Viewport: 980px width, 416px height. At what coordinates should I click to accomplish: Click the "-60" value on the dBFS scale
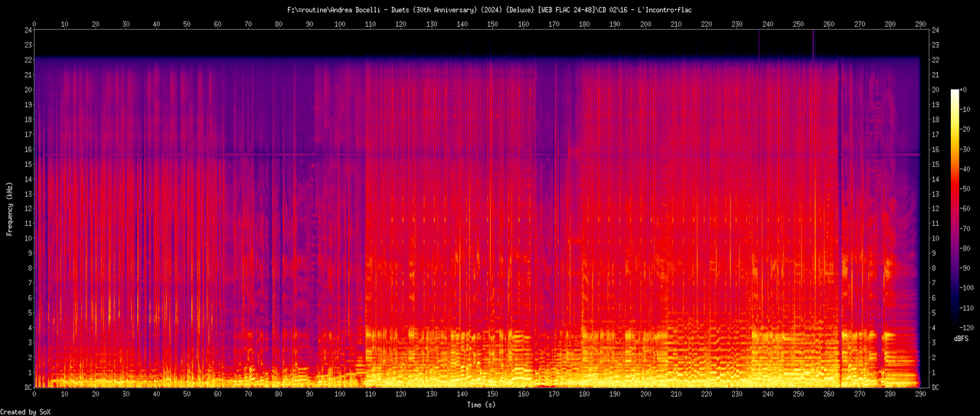tap(967, 208)
